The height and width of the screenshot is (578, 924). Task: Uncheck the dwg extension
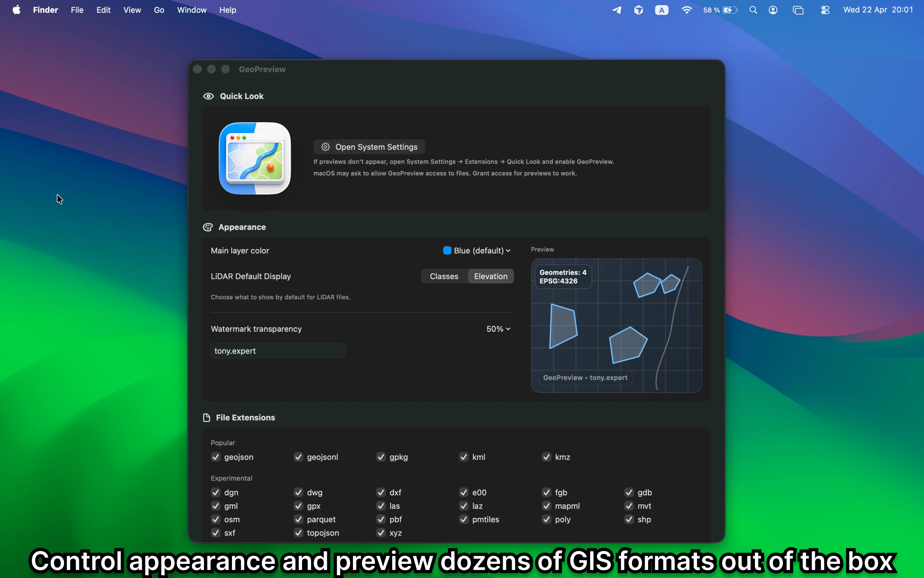click(x=299, y=492)
